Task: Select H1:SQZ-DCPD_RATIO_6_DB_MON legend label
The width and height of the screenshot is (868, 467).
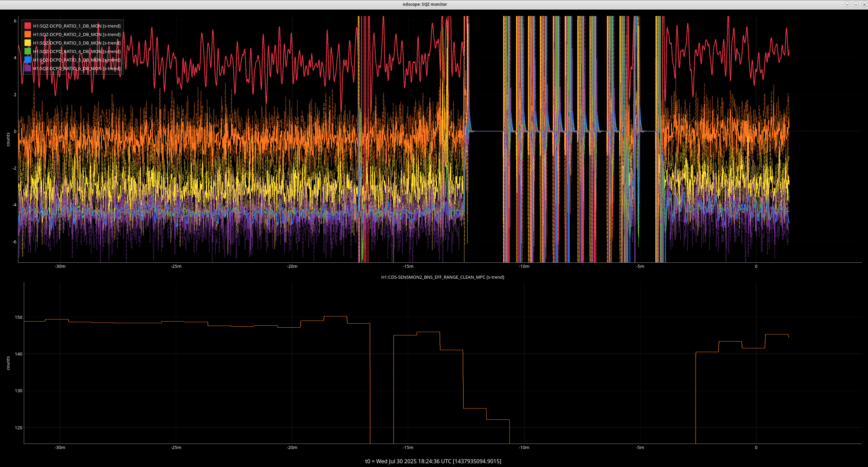Action: 77,68
